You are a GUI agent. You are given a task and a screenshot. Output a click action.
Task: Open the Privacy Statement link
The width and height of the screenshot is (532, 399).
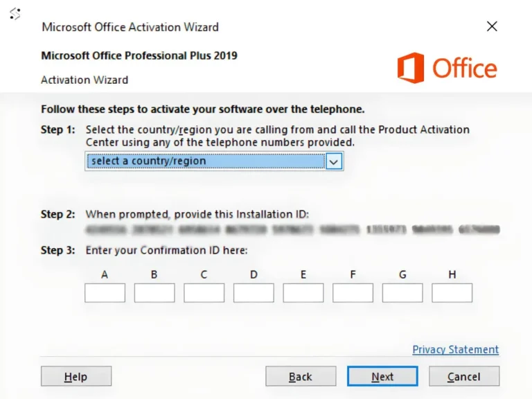click(455, 350)
